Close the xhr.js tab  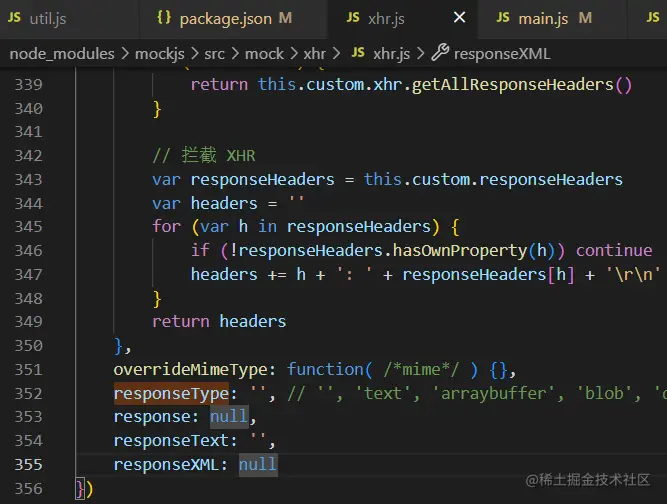coord(459,17)
